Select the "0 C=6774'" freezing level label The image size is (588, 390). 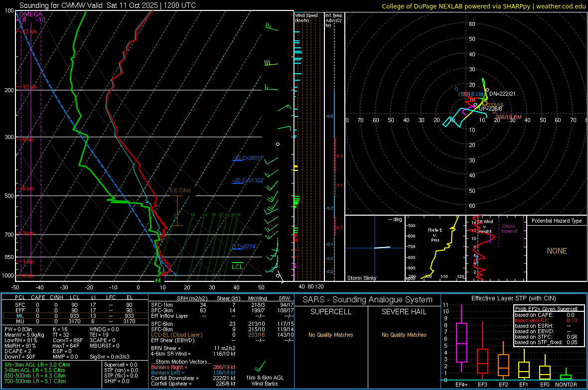point(244,247)
